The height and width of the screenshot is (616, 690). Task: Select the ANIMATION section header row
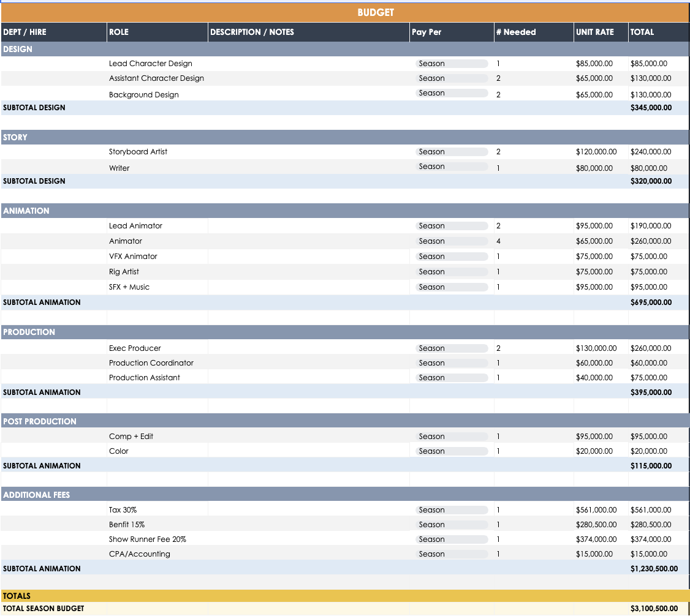[345, 211]
